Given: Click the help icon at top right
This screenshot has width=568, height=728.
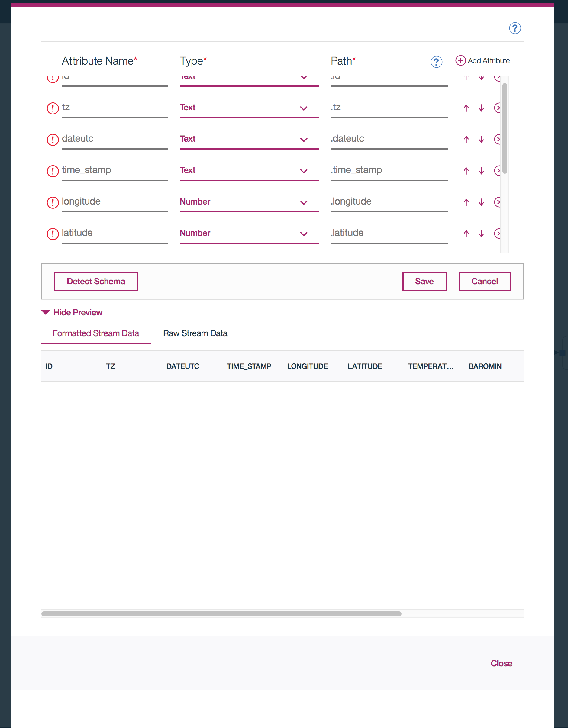Looking at the screenshot, I should coord(515,28).
